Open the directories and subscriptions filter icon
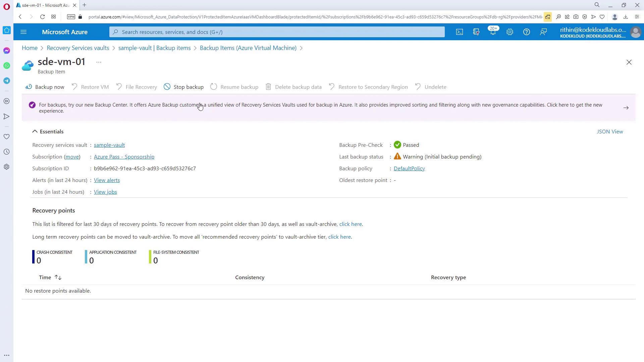This screenshot has width=644, height=362. coord(476,32)
